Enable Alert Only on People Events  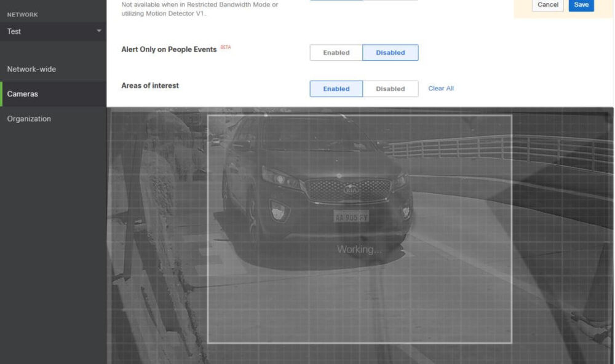click(336, 52)
